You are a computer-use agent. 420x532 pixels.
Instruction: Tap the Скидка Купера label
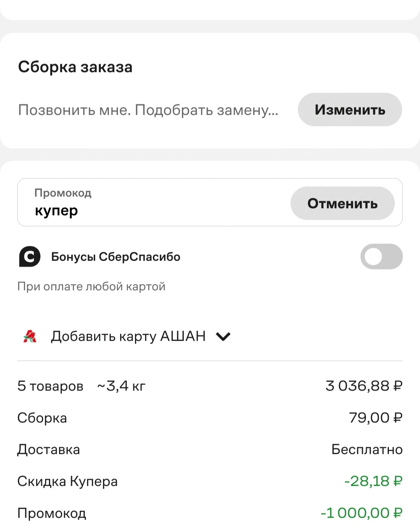tap(67, 481)
